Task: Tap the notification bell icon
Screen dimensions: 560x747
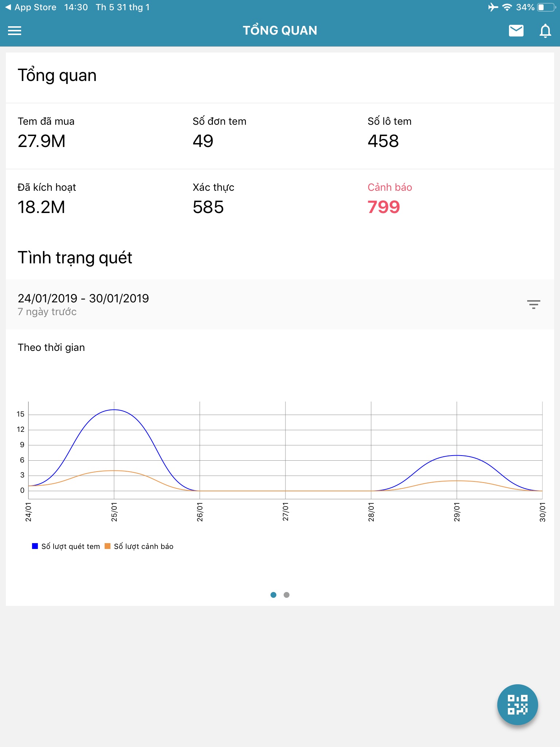Action: pos(545,31)
